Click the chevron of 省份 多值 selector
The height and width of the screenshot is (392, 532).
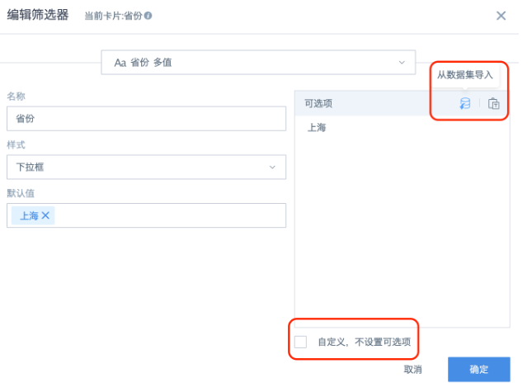click(x=402, y=63)
